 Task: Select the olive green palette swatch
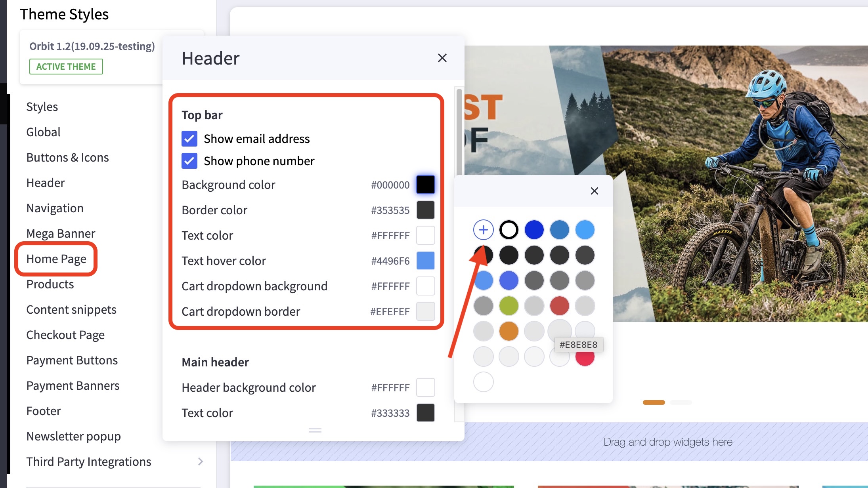pyautogui.click(x=509, y=306)
